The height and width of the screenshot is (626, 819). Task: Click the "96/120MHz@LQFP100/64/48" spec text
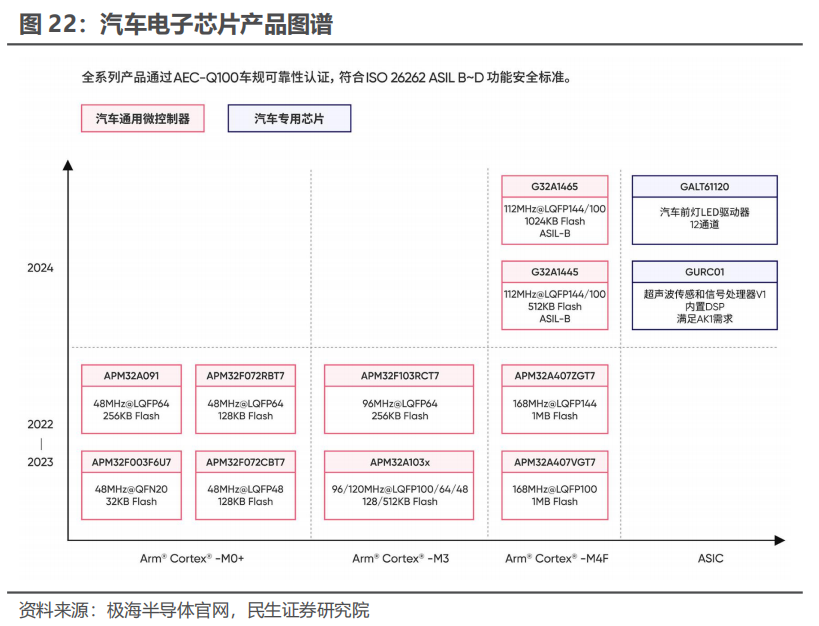(400, 489)
